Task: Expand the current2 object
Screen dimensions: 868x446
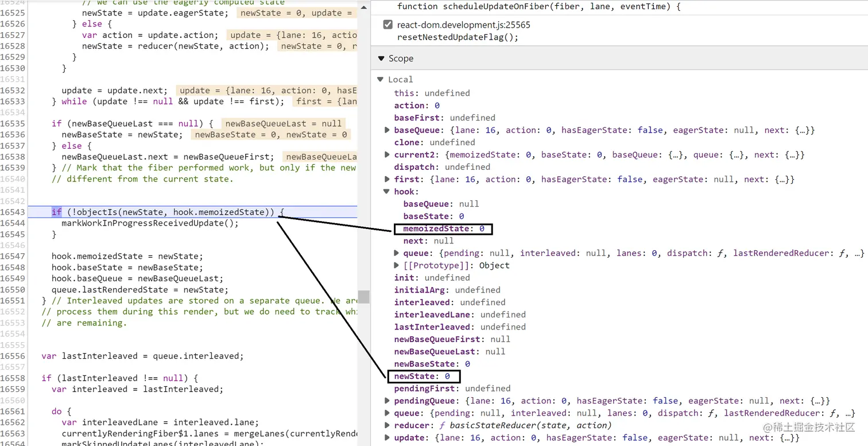Action: coord(387,154)
